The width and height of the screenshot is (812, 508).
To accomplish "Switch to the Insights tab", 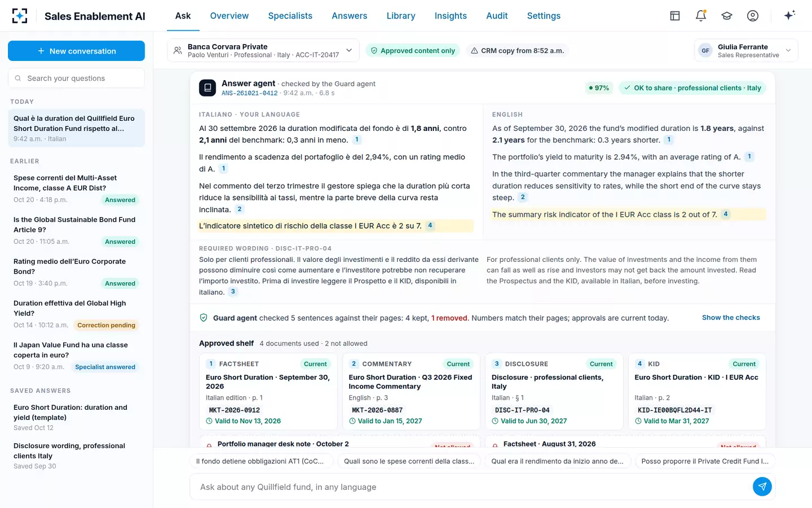I will 451,16.
